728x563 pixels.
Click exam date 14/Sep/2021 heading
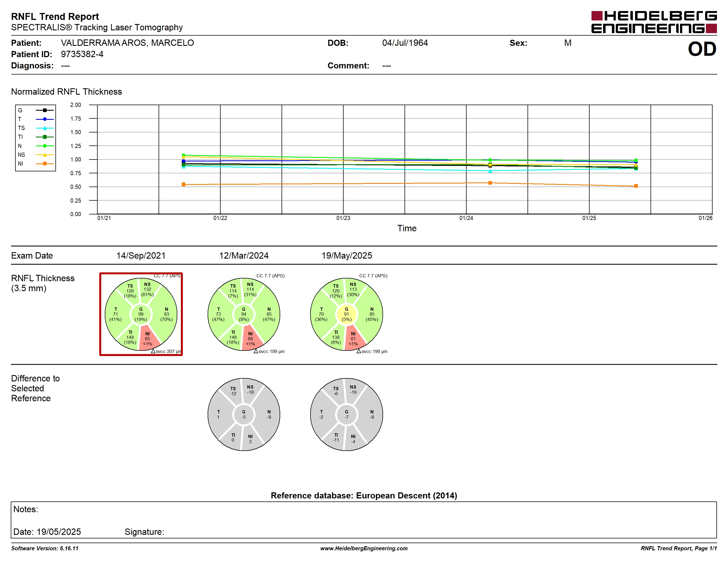(141, 256)
